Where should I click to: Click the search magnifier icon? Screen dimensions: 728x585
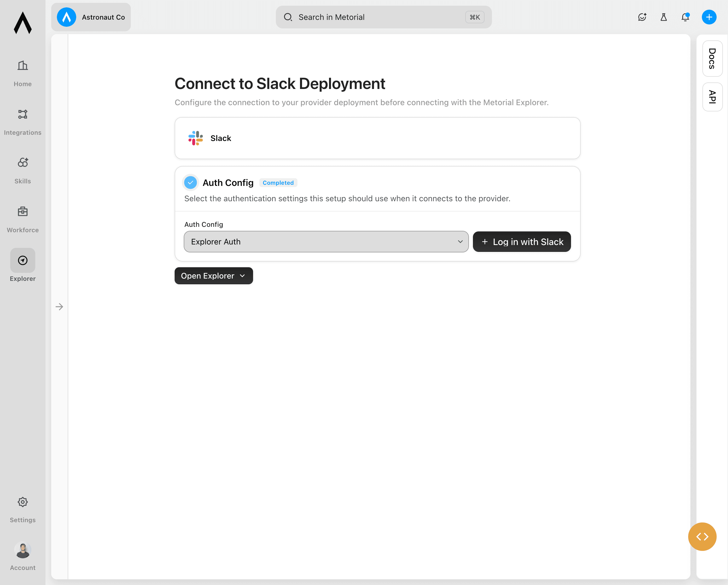[x=288, y=17]
